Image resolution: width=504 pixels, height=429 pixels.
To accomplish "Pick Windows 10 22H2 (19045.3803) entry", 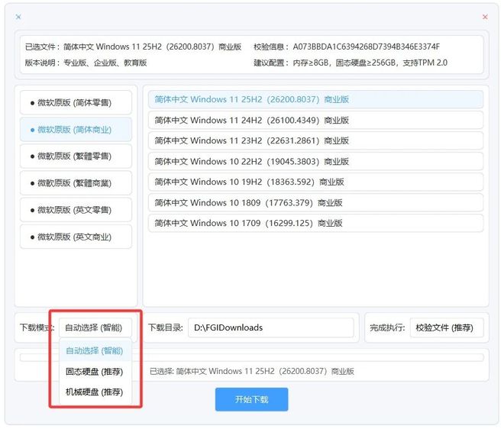I will point(315,161).
